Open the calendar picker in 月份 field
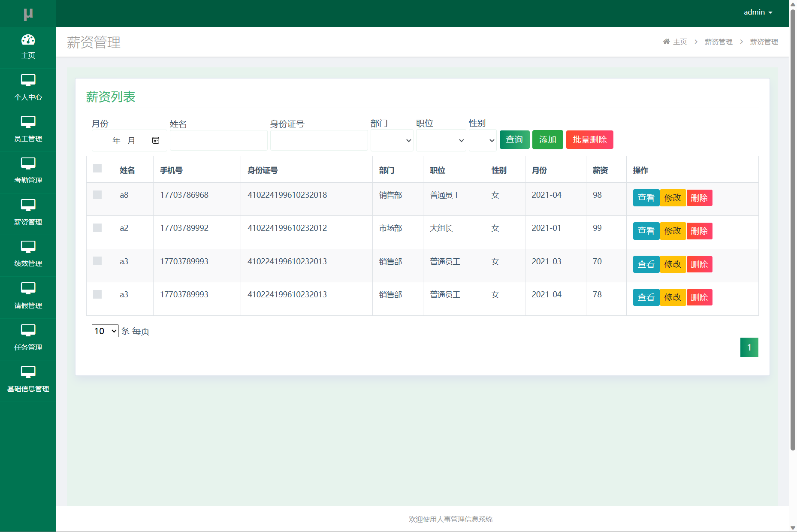This screenshot has width=797, height=532. [156, 140]
